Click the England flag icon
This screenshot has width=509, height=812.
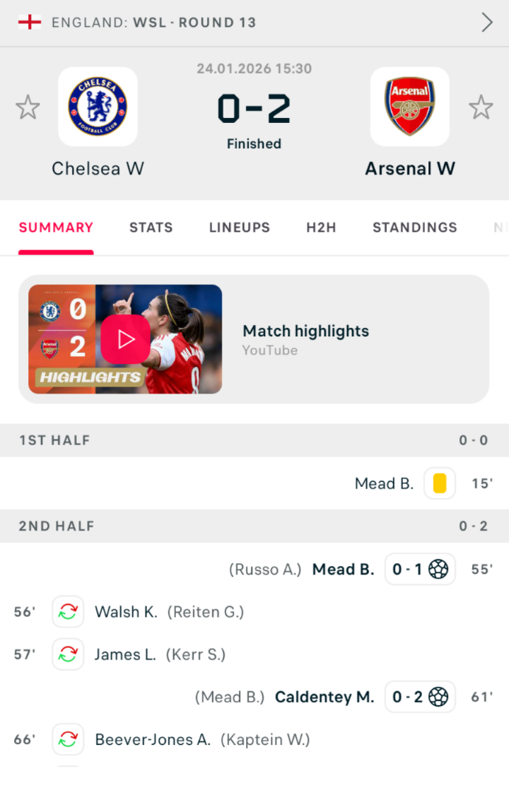(31, 22)
